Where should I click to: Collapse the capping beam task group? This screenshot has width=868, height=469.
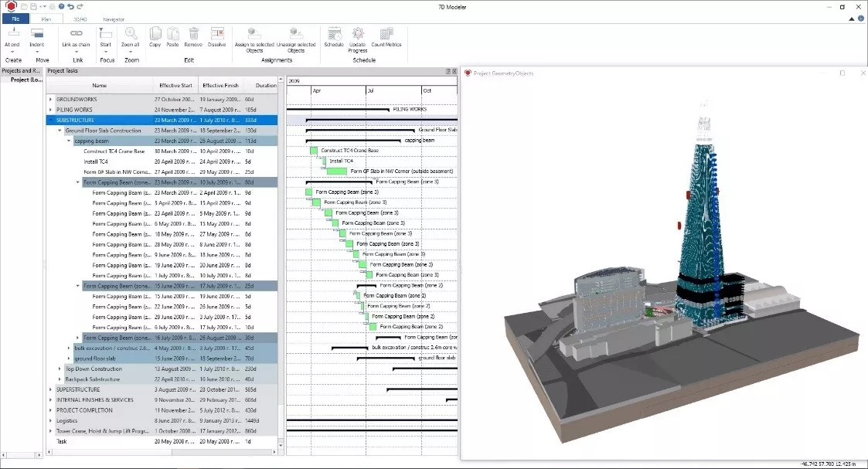point(68,141)
